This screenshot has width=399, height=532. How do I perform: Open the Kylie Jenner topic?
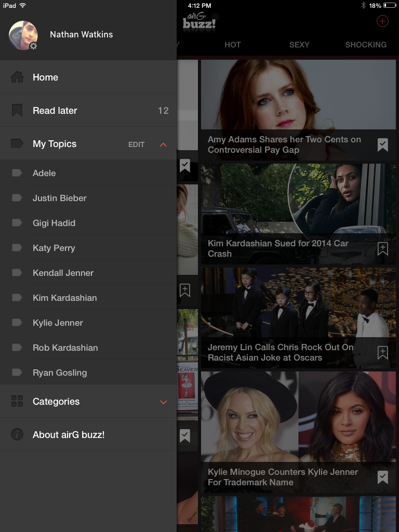tap(88, 323)
